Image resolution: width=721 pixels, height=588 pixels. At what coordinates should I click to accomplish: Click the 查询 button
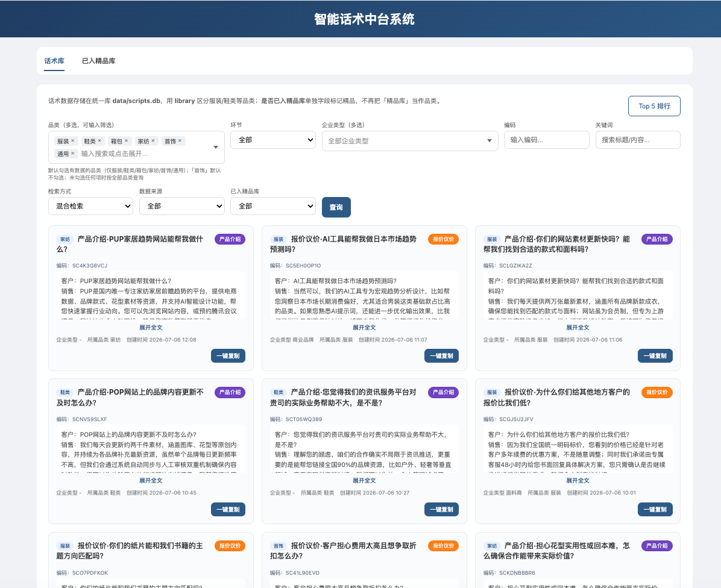336,207
